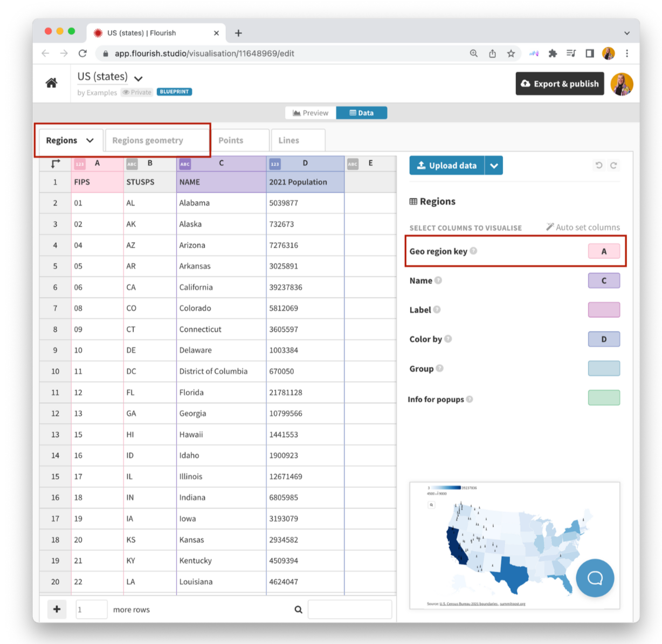Reload the page with the refresh icon
The width and height of the screenshot is (662, 644).
[82, 53]
